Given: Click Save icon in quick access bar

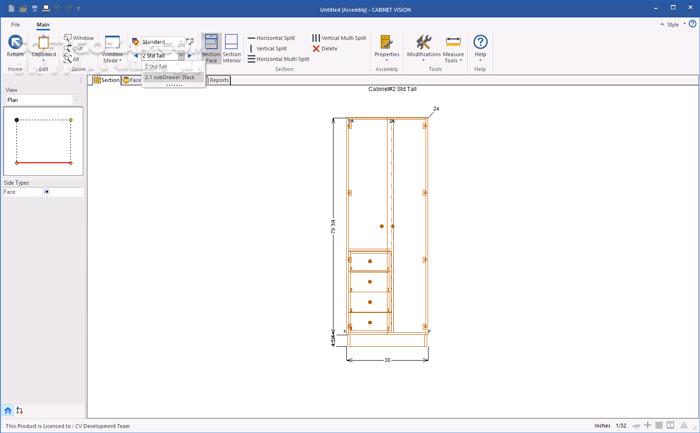Looking at the screenshot, I should (34, 8).
